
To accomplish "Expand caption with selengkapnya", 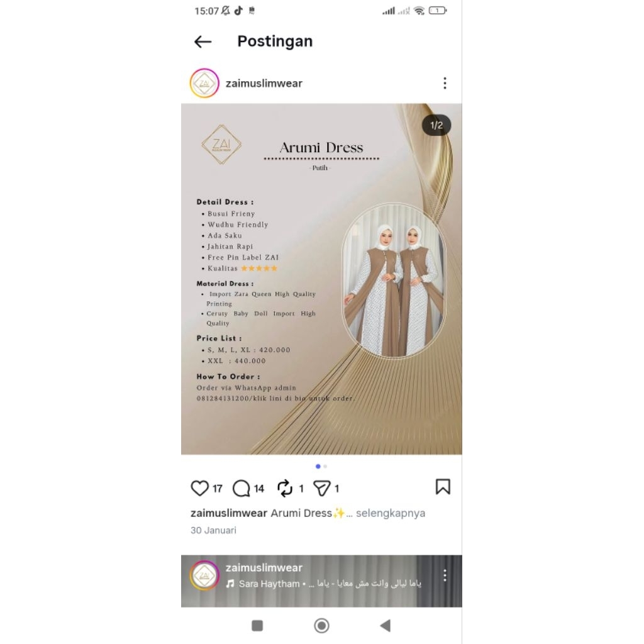I will click(x=390, y=513).
